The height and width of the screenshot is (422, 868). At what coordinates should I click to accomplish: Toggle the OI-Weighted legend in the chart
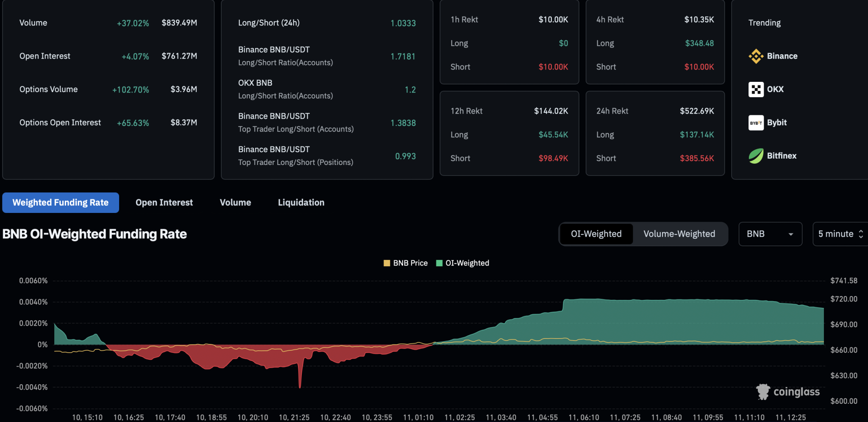462,263
